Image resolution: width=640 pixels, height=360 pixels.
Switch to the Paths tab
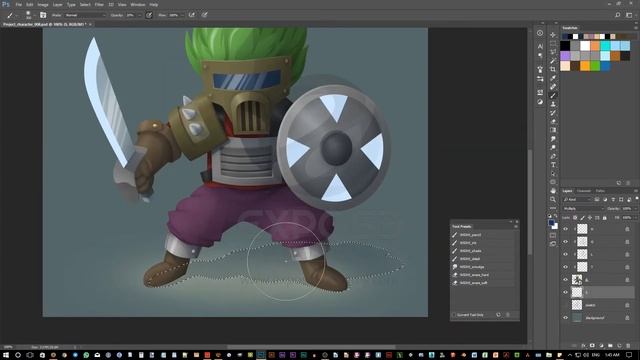(x=600, y=191)
